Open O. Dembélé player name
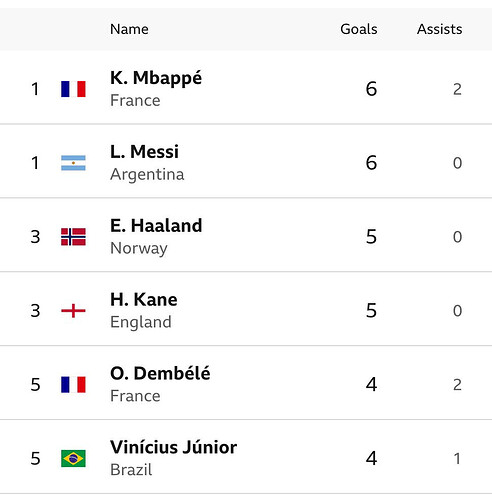The image size is (492, 500). pos(160,373)
